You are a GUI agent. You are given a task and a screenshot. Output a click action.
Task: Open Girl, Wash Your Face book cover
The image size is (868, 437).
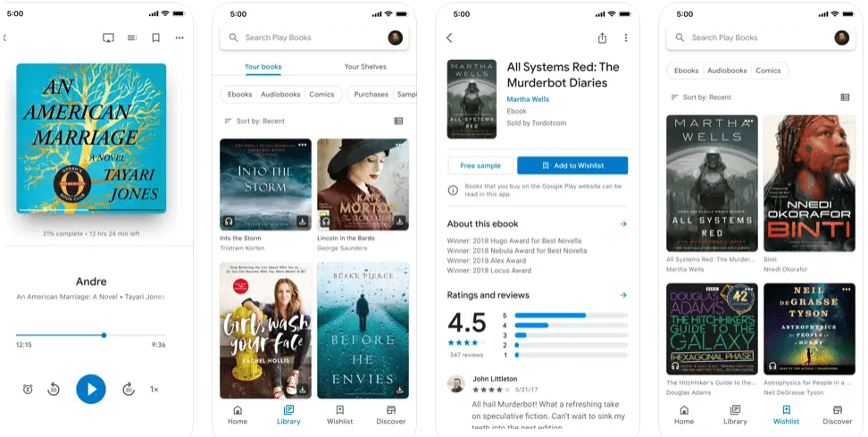click(x=266, y=331)
